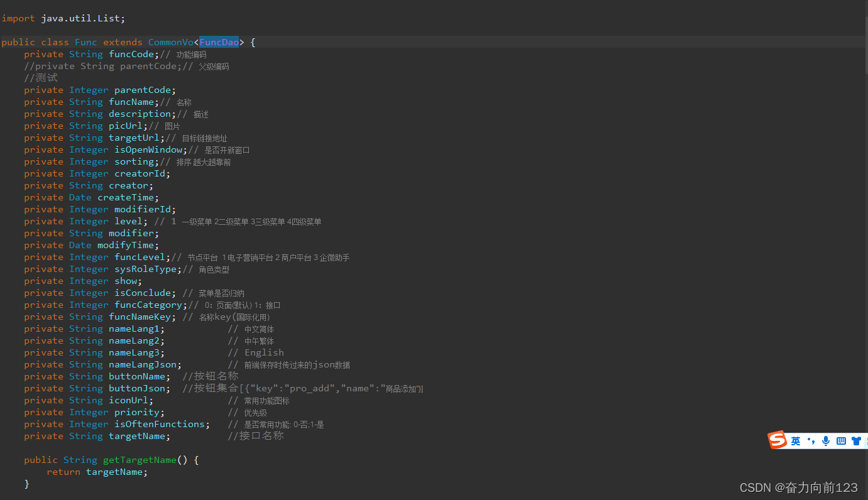Click the targetUrl field name
The width and height of the screenshot is (868, 500).
point(134,138)
